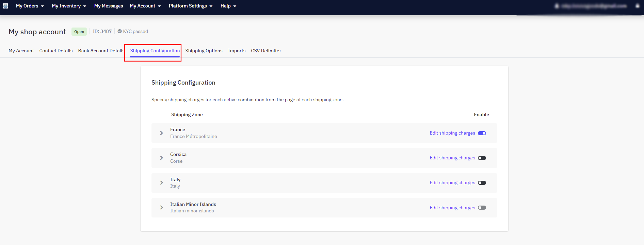Expand the Corsica shipping zone row
644x245 pixels.
coord(162,158)
